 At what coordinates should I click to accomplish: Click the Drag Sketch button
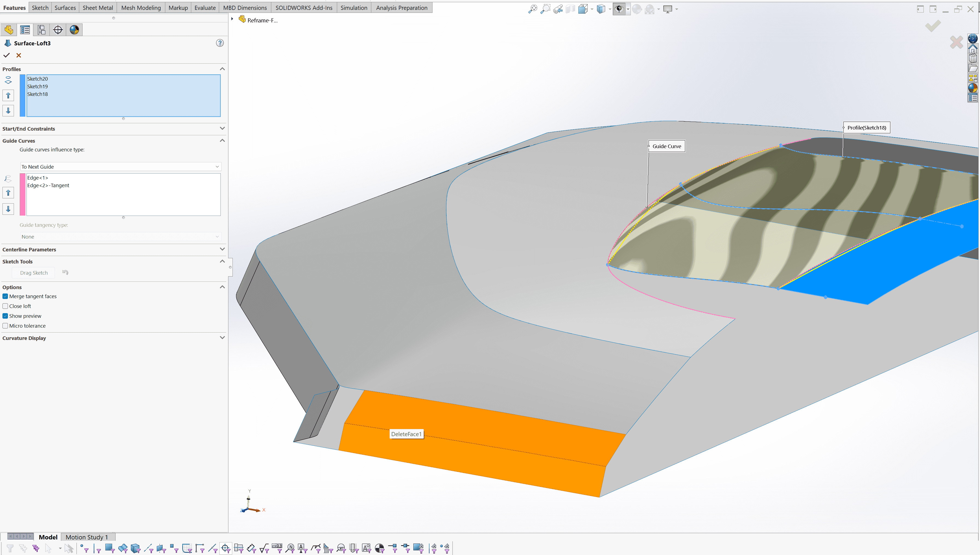click(x=34, y=273)
